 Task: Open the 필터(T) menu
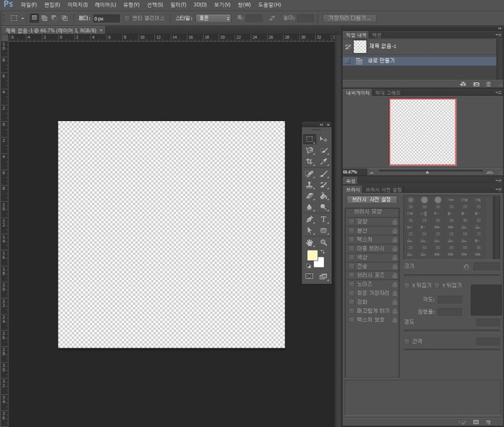click(x=179, y=4)
